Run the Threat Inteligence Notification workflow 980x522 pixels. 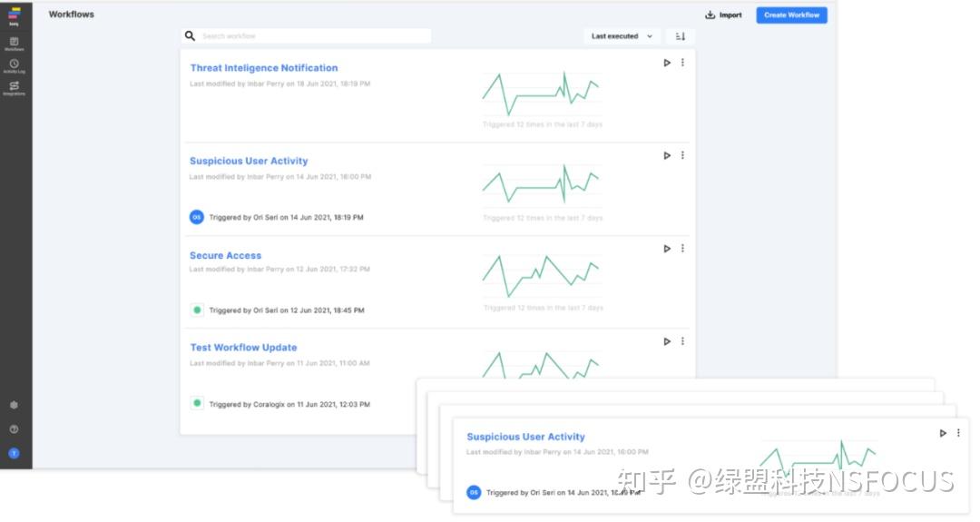click(667, 63)
